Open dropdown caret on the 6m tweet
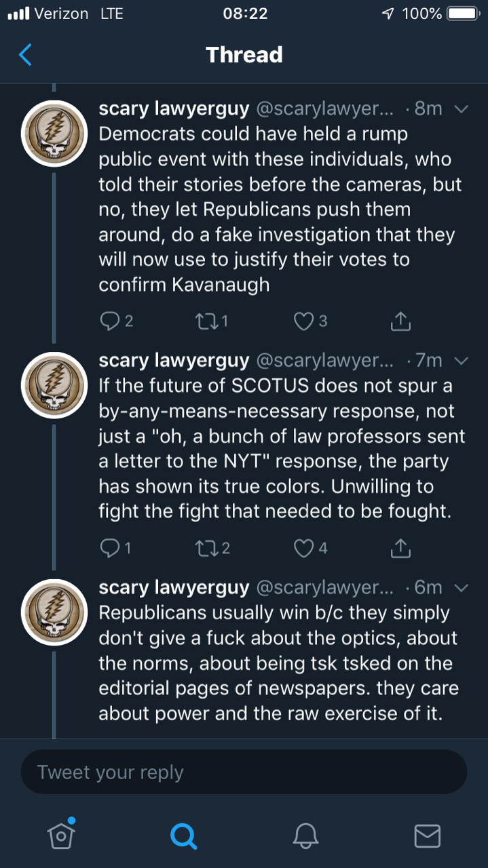The image size is (488, 868). 461,587
